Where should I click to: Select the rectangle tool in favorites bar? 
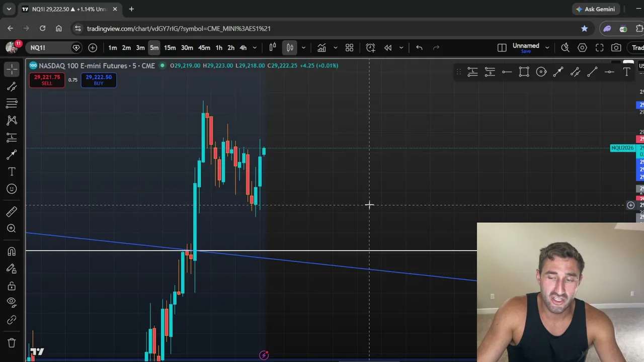click(524, 72)
